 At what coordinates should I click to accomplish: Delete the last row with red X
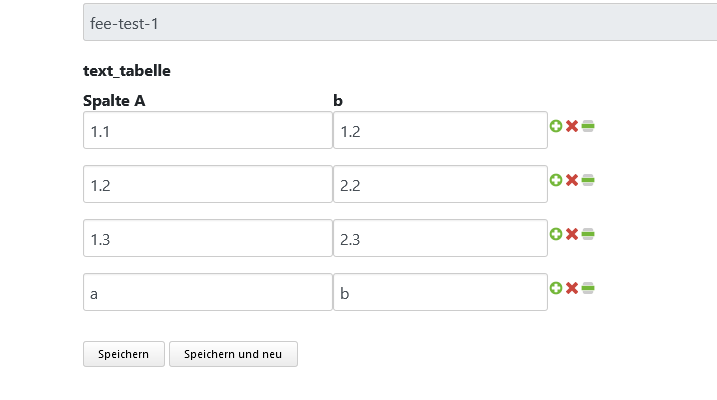tap(572, 288)
